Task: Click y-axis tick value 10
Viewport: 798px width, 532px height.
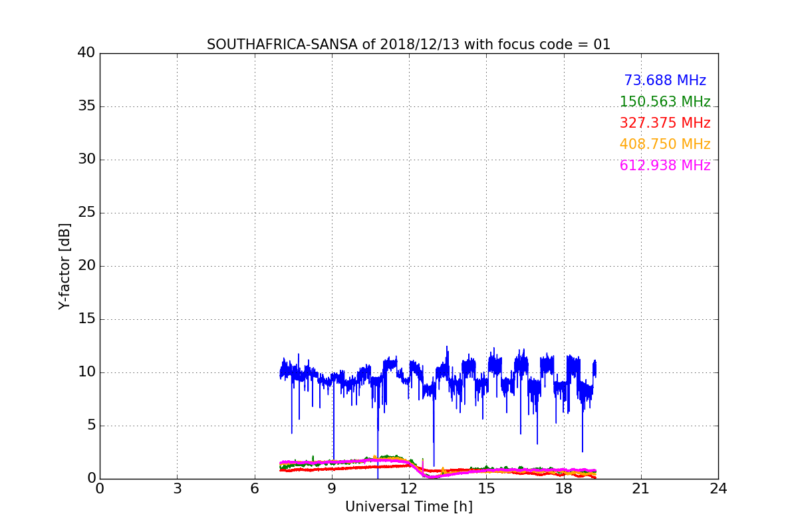Action: 86,372
